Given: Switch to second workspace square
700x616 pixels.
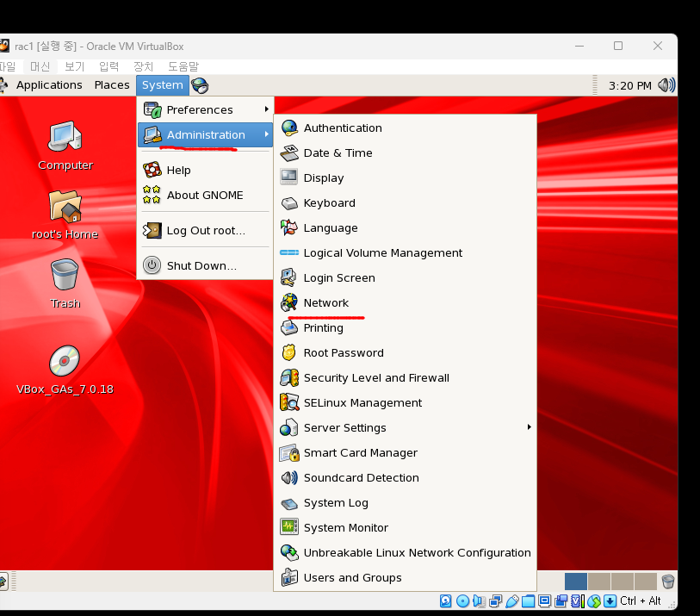Looking at the screenshot, I should (599, 582).
